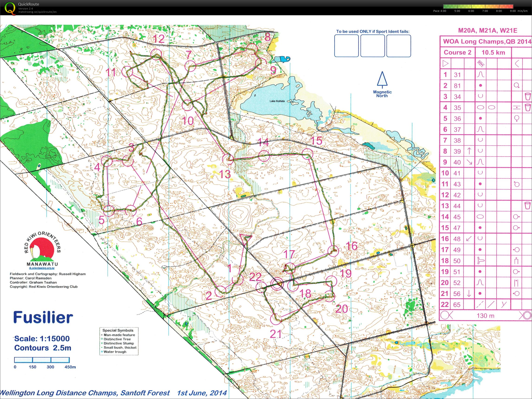Click control code 56 in the course table
Screen dimensions: 532x399
click(457, 294)
